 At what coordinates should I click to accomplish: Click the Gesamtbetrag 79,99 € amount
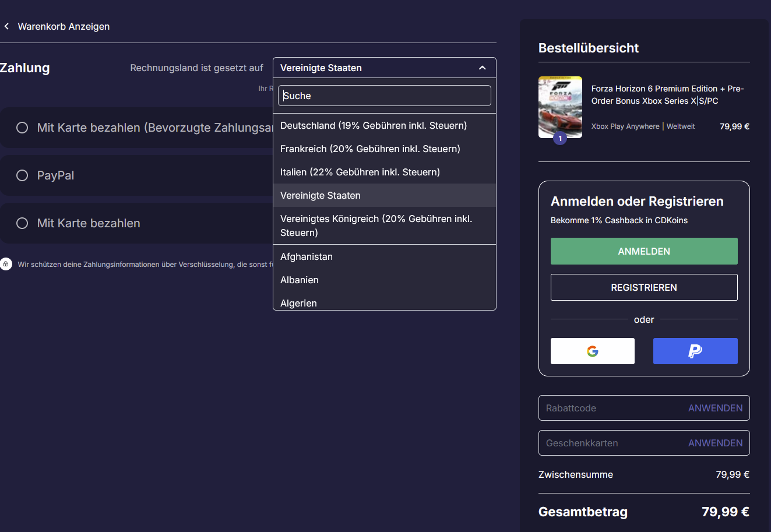coord(726,512)
